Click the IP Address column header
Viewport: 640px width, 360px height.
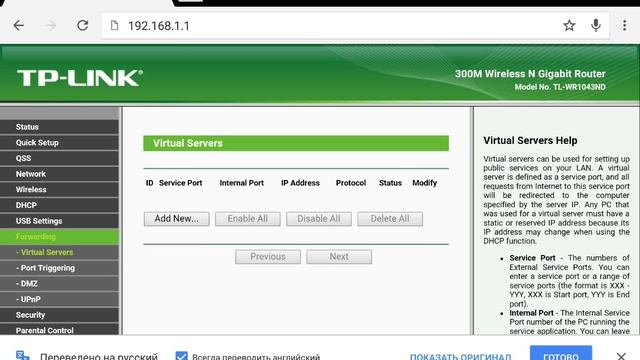pyautogui.click(x=300, y=183)
